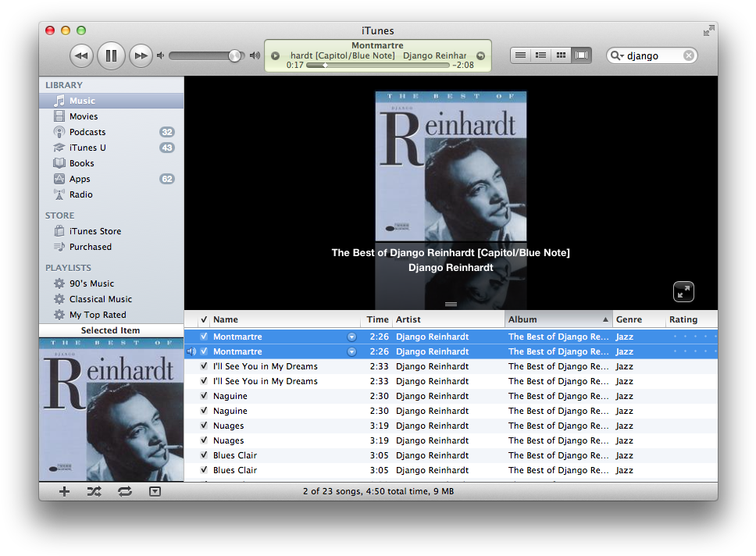The image size is (756, 556).
Task: Select the My Top Rated playlist
Action: point(112,315)
